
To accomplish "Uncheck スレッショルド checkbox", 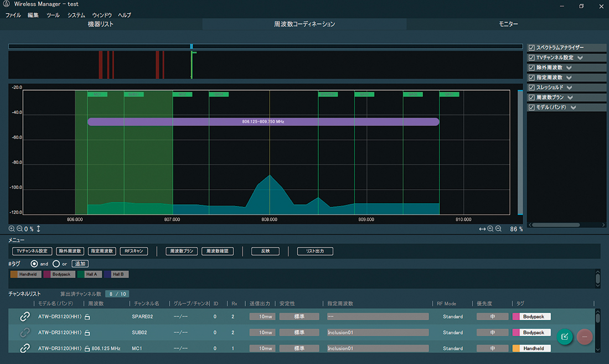I will [x=531, y=87].
